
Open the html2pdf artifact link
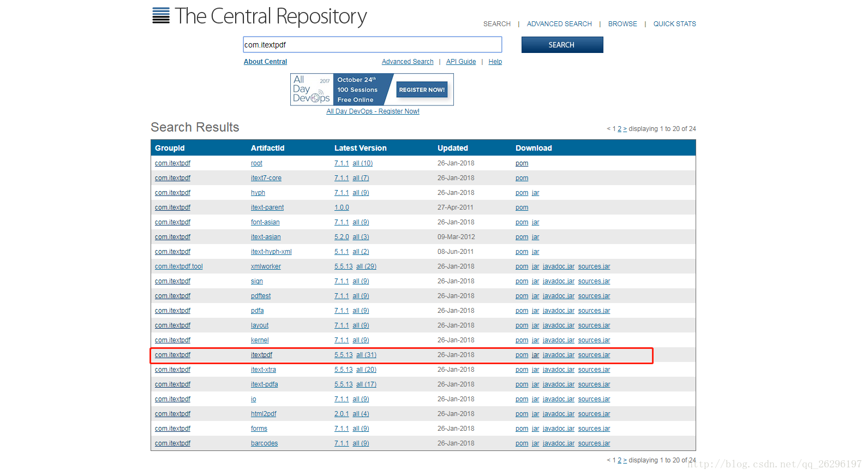point(264,414)
